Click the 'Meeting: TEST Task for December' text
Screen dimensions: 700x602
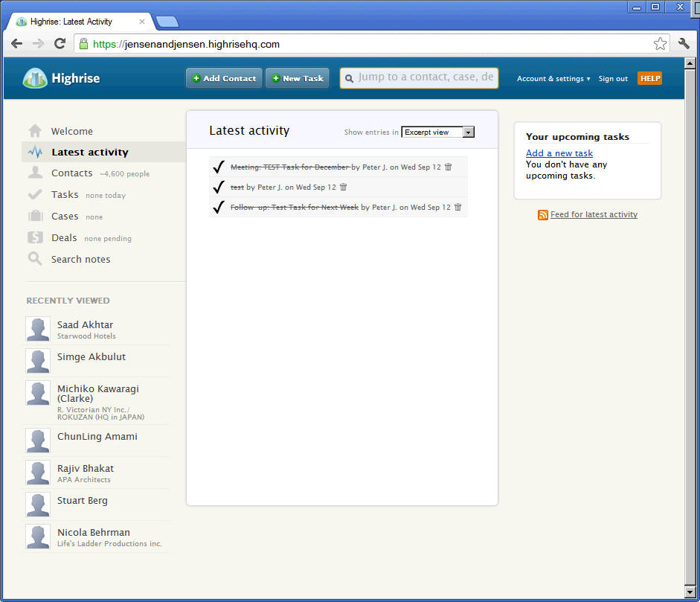coord(291,167)
